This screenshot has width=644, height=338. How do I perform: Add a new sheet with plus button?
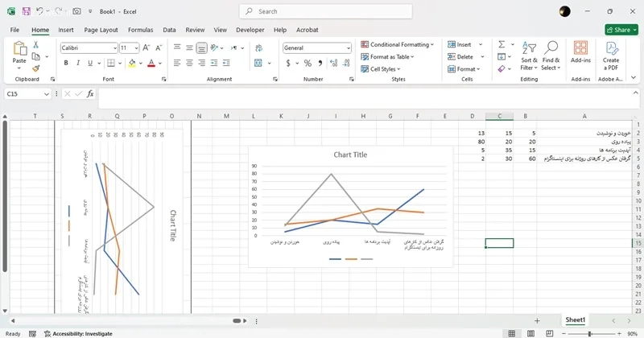coord(537,321)
